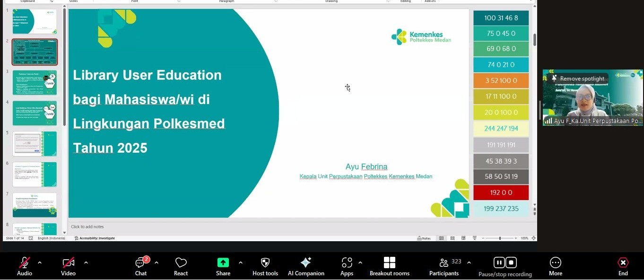Select slide 3 thumbnail in the slide panel
This screenshot has width=644, height=280.
pos(35,82)
